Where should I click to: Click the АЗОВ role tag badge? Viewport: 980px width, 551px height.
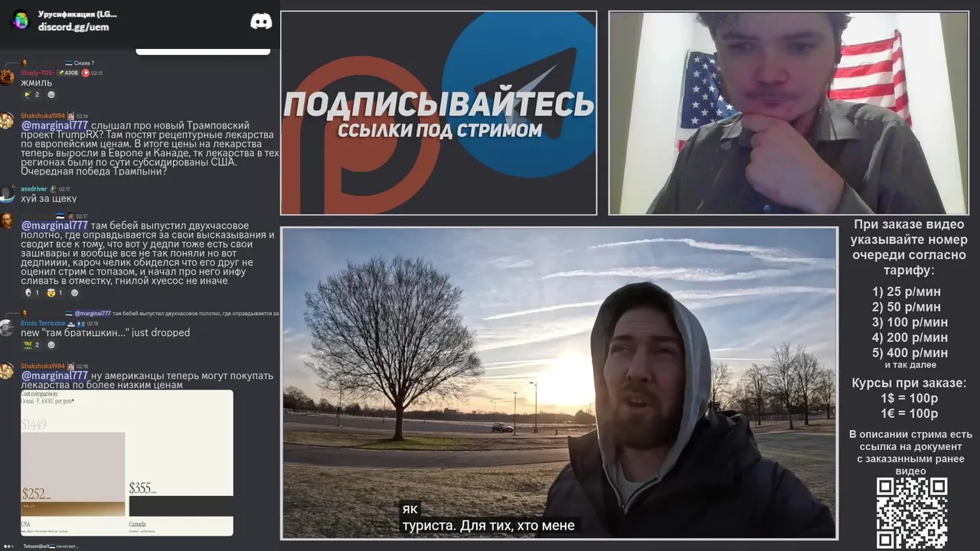point(68,73)
